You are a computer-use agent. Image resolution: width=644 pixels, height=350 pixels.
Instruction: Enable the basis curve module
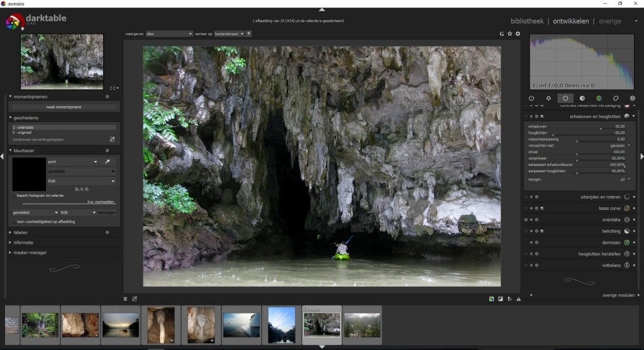click(x=526, y=209)
